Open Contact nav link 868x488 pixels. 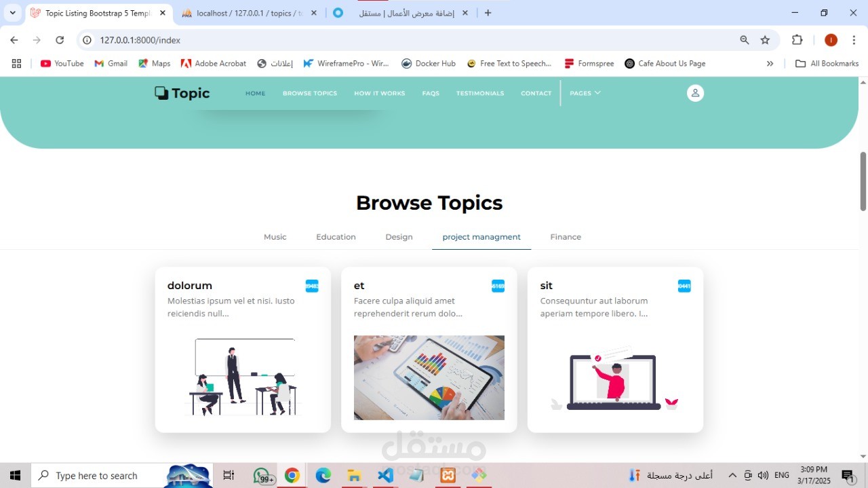pyautogui.click(x=536, y=93)
